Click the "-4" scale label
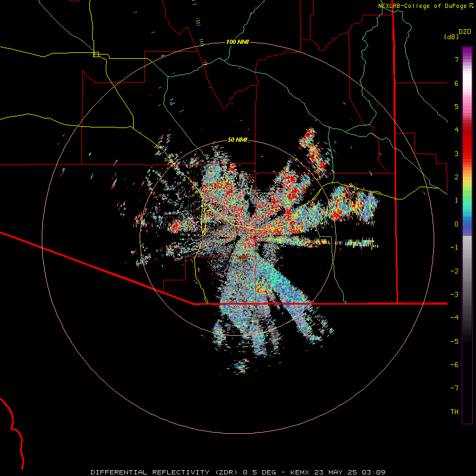Image resolution: width=476 pixels, height=476 pixels. click(454, 318)
